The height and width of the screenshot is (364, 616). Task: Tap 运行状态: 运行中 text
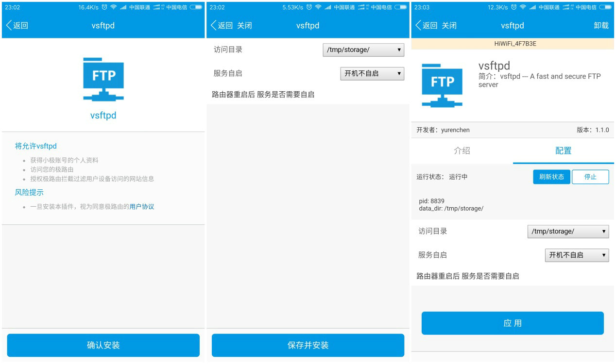point(442,177)
